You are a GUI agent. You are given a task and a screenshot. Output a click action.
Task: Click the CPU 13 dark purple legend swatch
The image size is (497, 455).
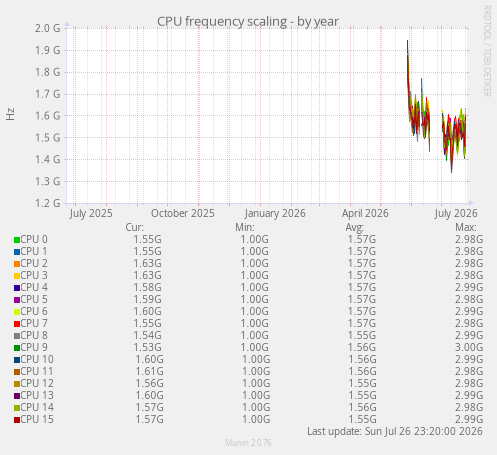(17, 396)
